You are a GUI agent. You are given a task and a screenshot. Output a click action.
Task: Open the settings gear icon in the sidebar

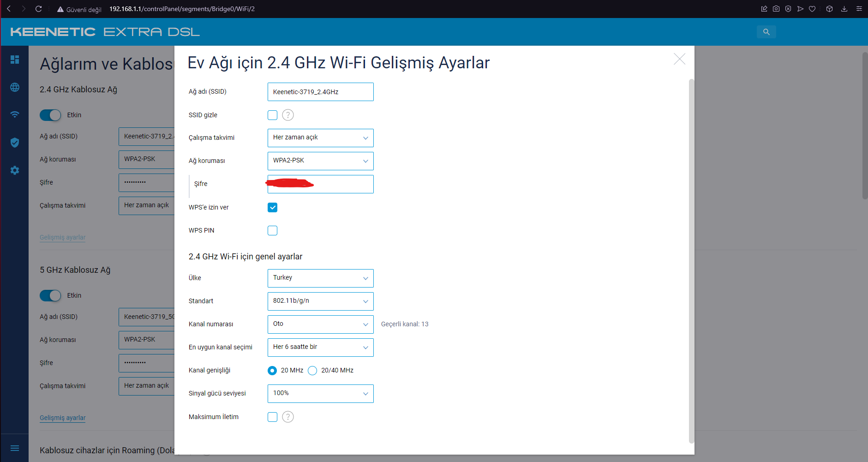(15, 170)
